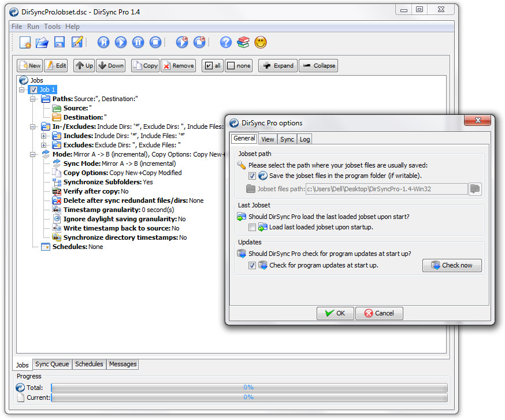The width and height of the screenshot is (505, 420).
Task: Click the start analysis toolbar icon
Action: 103,42
